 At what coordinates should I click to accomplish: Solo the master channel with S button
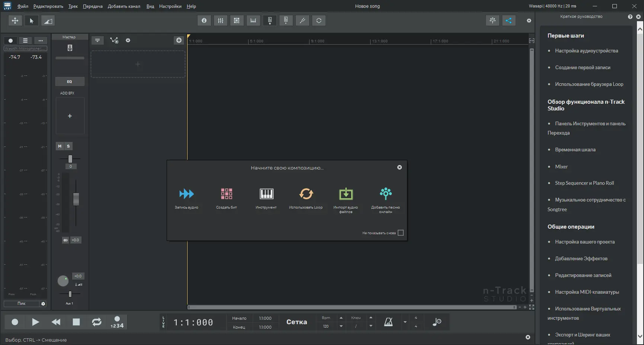(68, 146)
